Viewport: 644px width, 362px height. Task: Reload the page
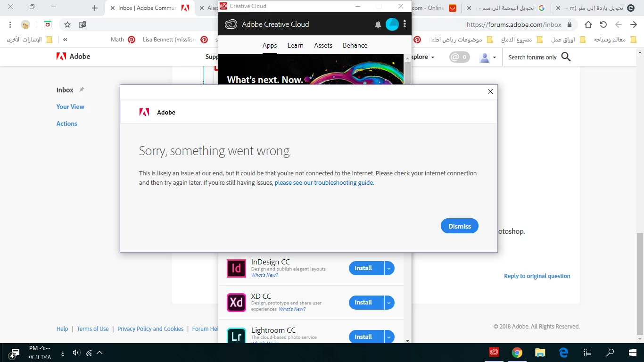(603, 25)
